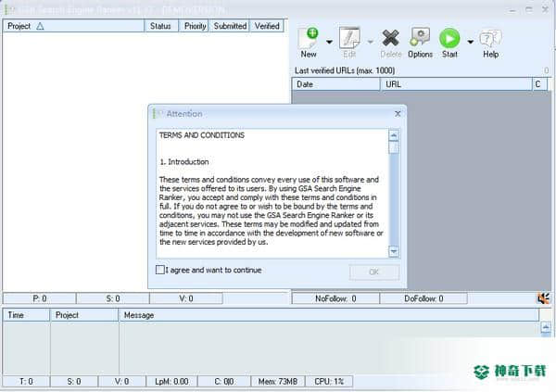Open the New button dropdown arrow
The height and width of the screenshot is (392, 556).
329,43
